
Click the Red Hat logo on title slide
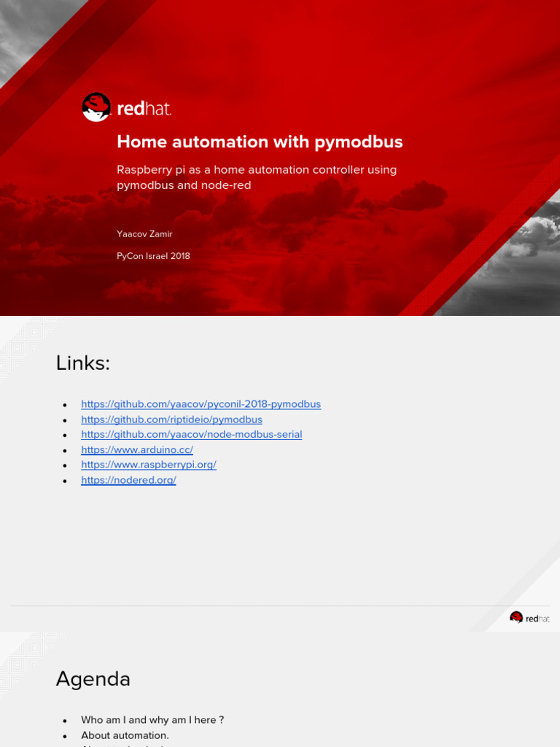pyautogui.click(x=127, y=107)
